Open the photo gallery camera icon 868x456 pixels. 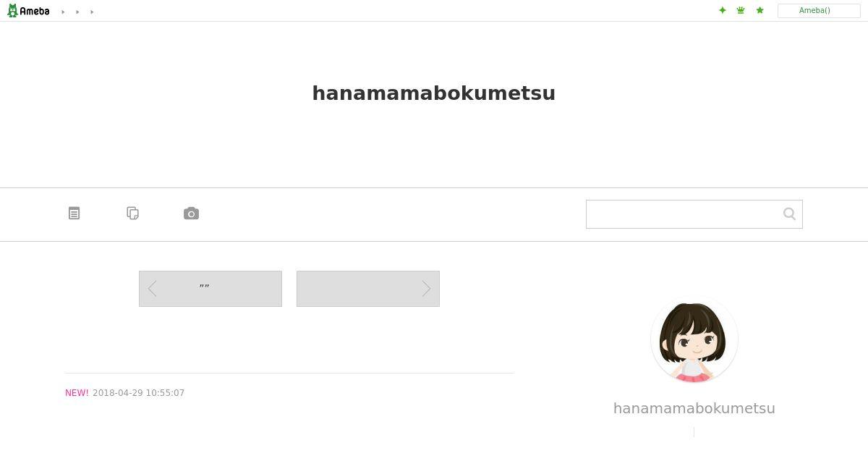[x=191, y=214]
